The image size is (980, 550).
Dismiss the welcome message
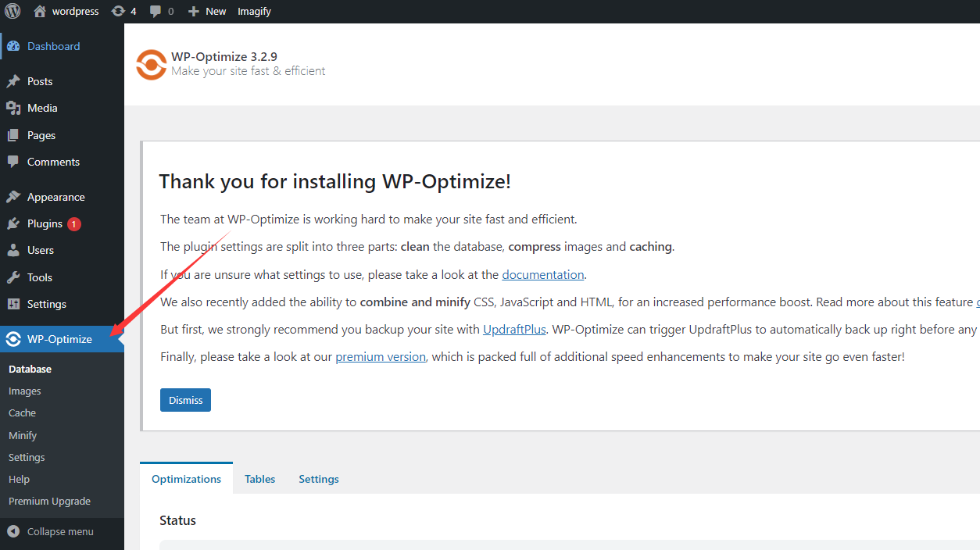tap(185, 399)
